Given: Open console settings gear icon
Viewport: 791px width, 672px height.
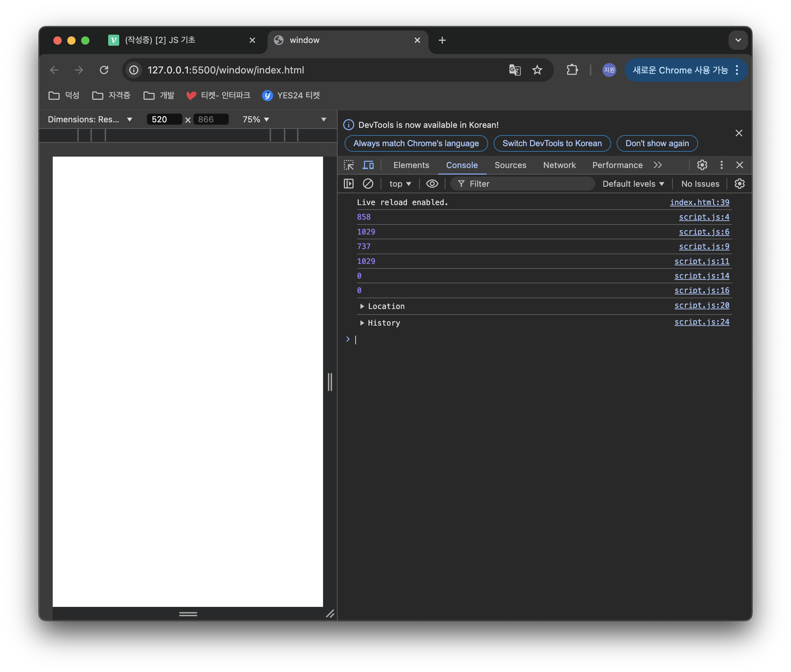Looking at the screenshot, I should tap(739, 184).
